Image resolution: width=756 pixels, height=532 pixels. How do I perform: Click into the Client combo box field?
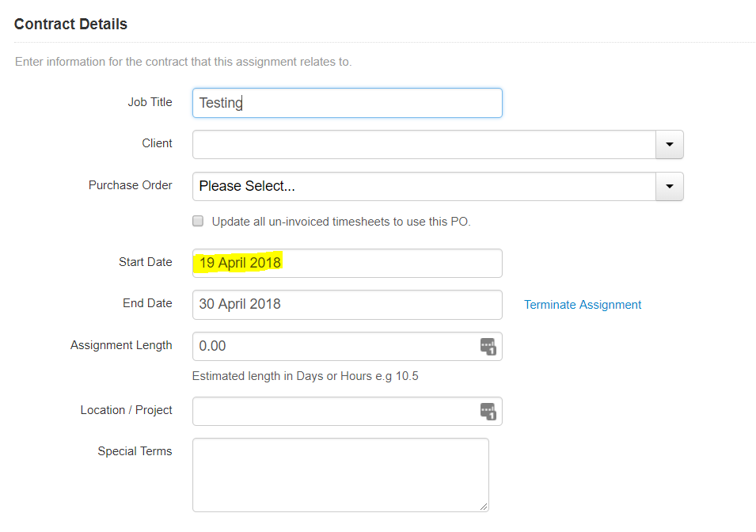[x=424, y=144]
